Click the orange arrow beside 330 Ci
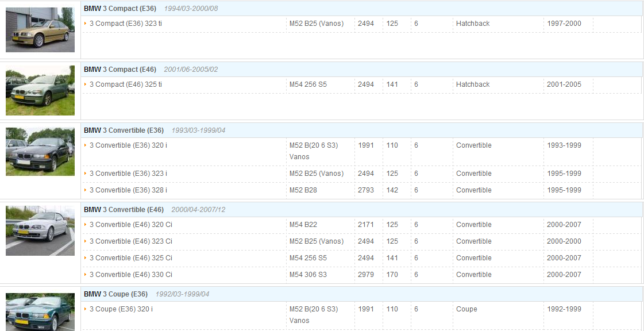The height and width of the screenshot is (331, 644). pos(86,274)
